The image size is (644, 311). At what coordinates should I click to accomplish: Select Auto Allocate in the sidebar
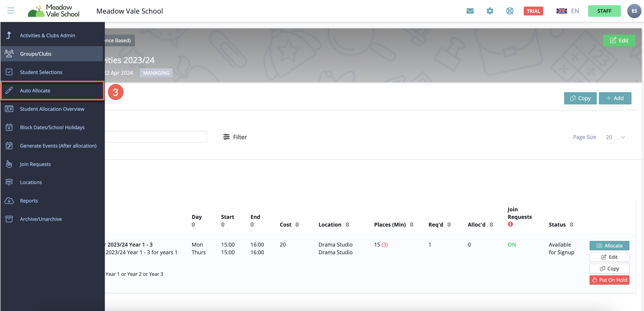(x=35, y=91)
